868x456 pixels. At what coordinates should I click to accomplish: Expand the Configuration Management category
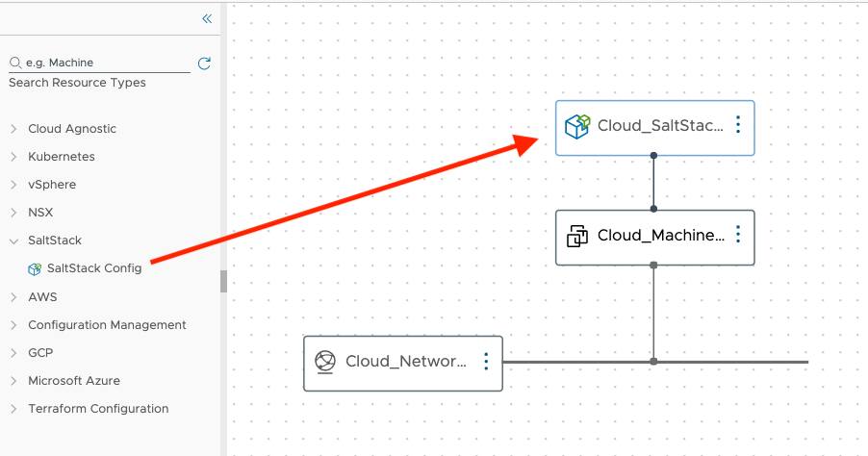coord(13,325)
